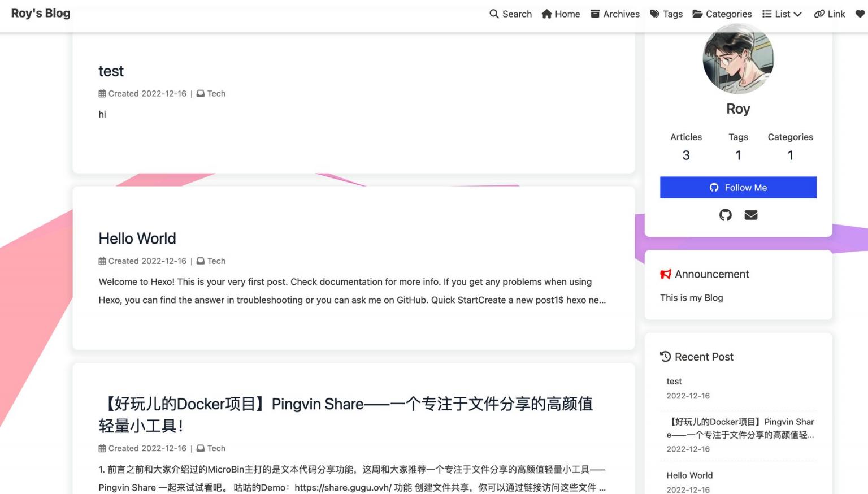868x494 pixels.
Task: Open the Archives page
Action: (x=615, y=14)
